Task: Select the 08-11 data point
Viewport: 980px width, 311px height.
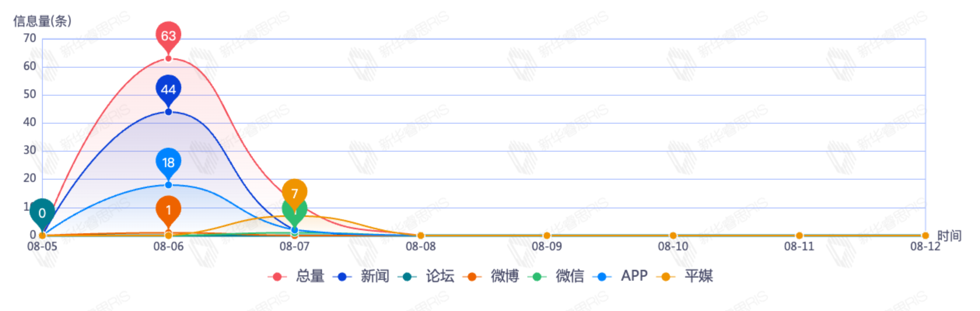Action: point(799,236)
